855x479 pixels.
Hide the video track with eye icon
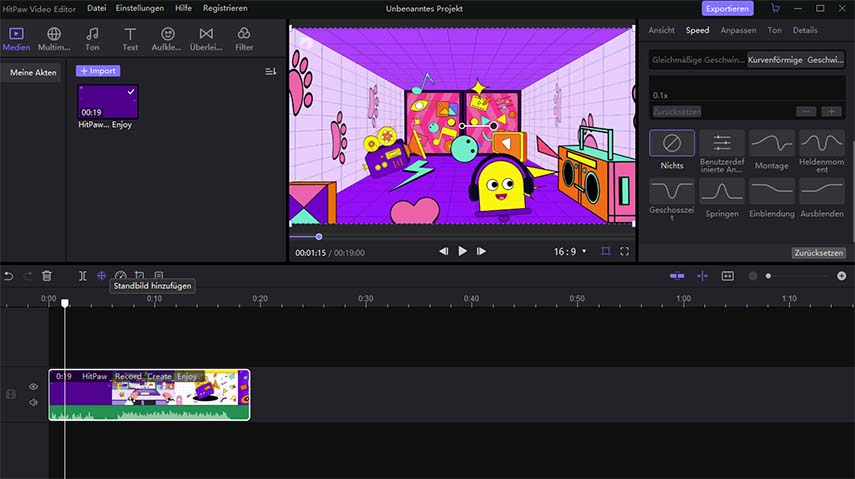[33, 387]
